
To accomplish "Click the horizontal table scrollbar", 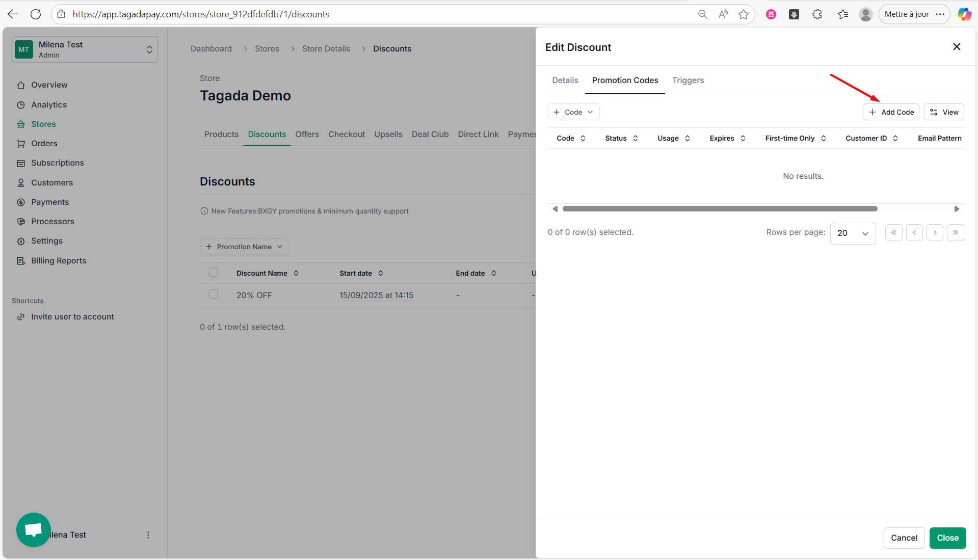I will pyautogui.click(x=719, y=209).
